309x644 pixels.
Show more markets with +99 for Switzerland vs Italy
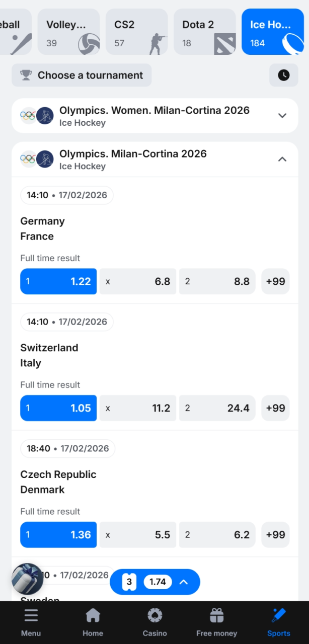275,408
